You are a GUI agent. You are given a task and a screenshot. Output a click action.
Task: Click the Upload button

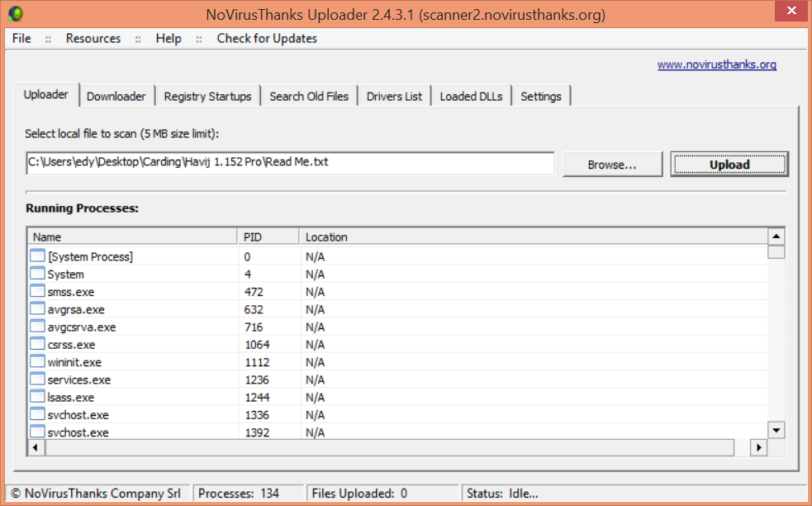729,165
